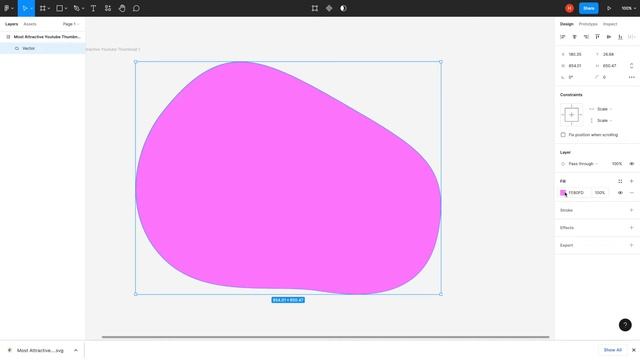The height and width of the screenshot is (360, 640).
Task: Click the Present play icon
Action: [609, 8]
